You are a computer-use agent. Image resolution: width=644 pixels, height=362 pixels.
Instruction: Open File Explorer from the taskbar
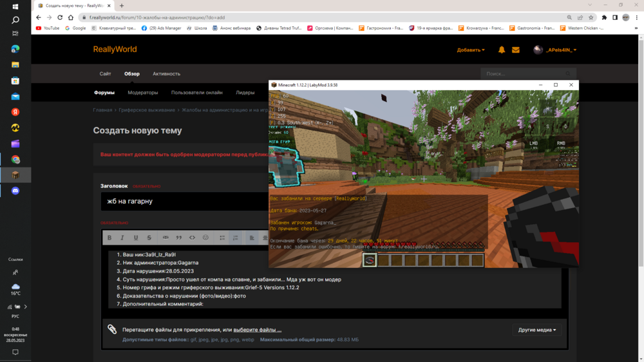15,64
